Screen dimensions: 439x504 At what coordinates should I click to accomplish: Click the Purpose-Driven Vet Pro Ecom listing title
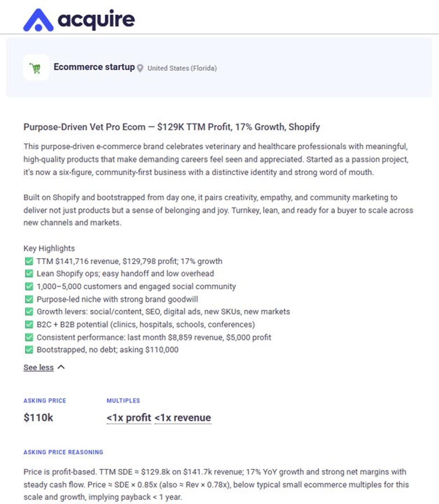(x=172, y=127)
